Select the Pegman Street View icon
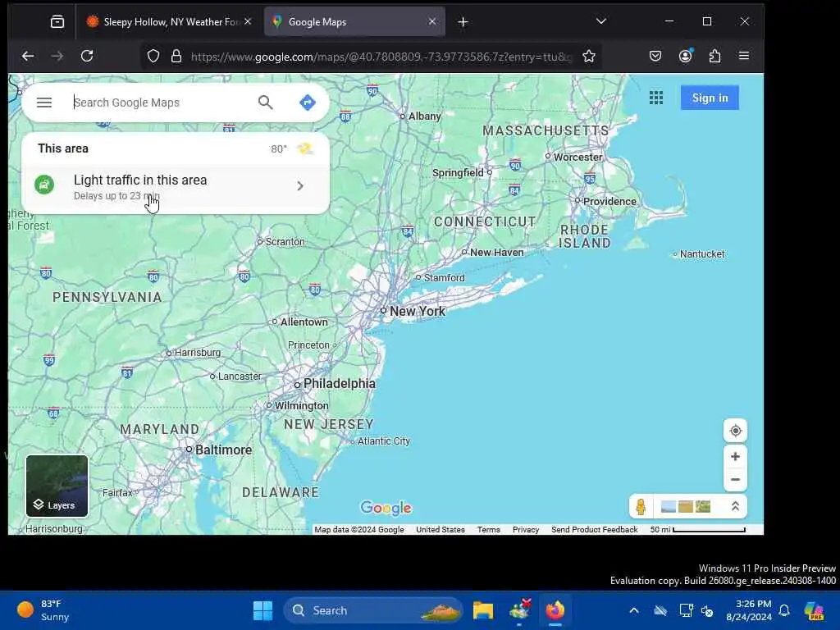840x630 pixels. click(641, 506)
